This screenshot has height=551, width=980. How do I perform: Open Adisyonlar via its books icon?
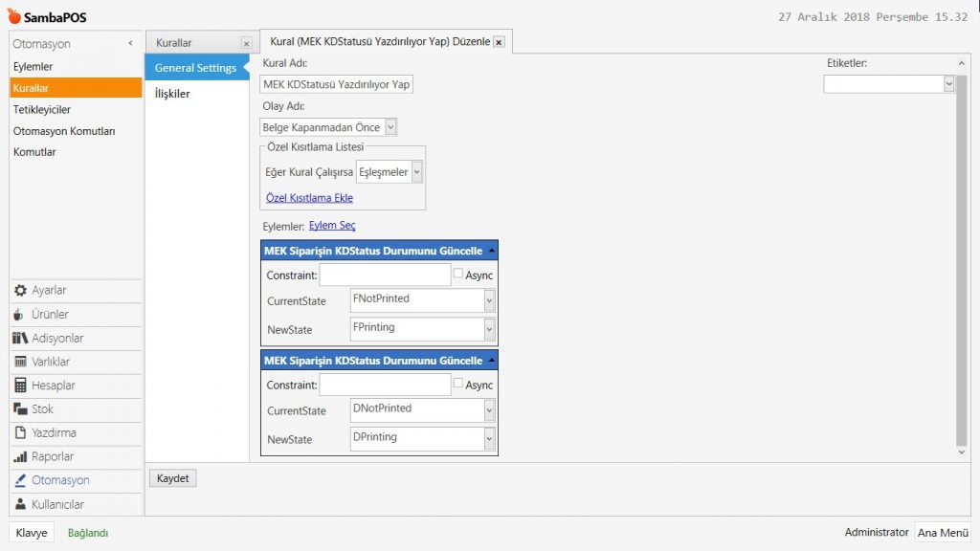click(x=21, y=339)
